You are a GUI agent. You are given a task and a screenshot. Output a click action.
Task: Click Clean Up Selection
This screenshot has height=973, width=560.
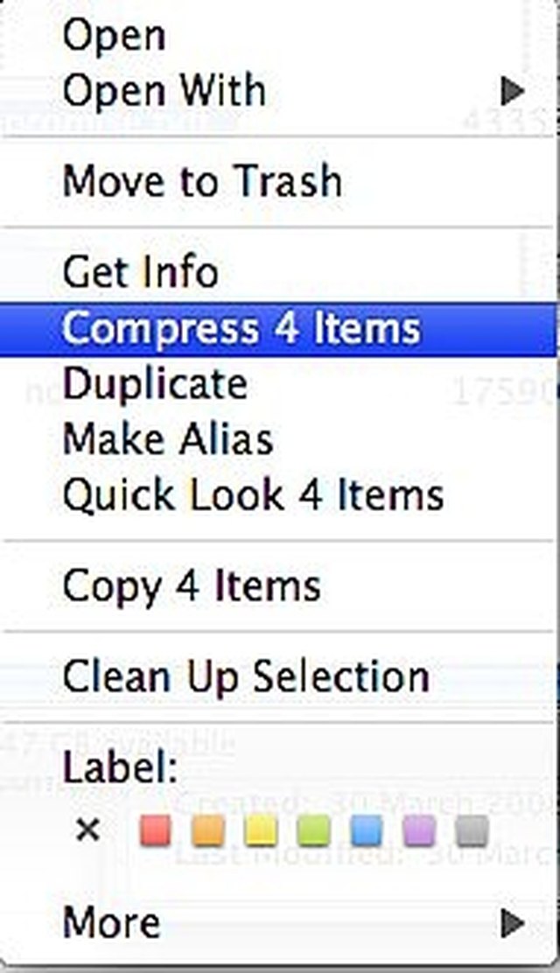(278, 676)
